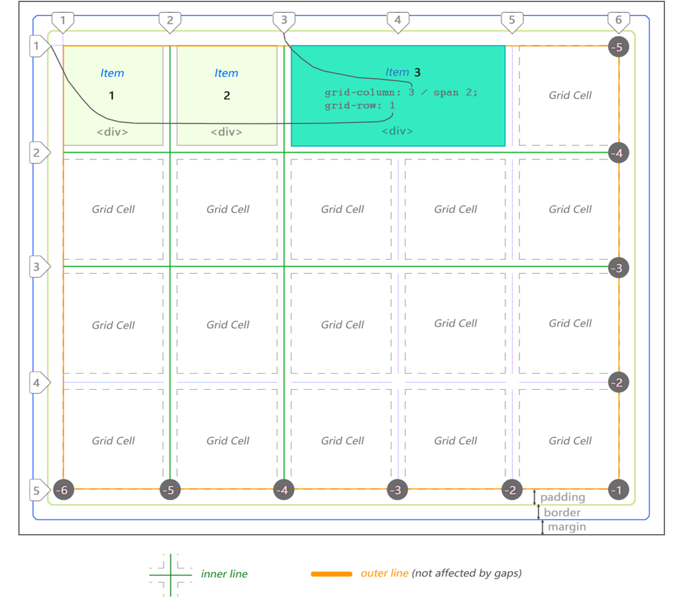The height and width of the screenshot is (616, 683).
Task: Select column line marker 3 at top
Action: point(284,21)
